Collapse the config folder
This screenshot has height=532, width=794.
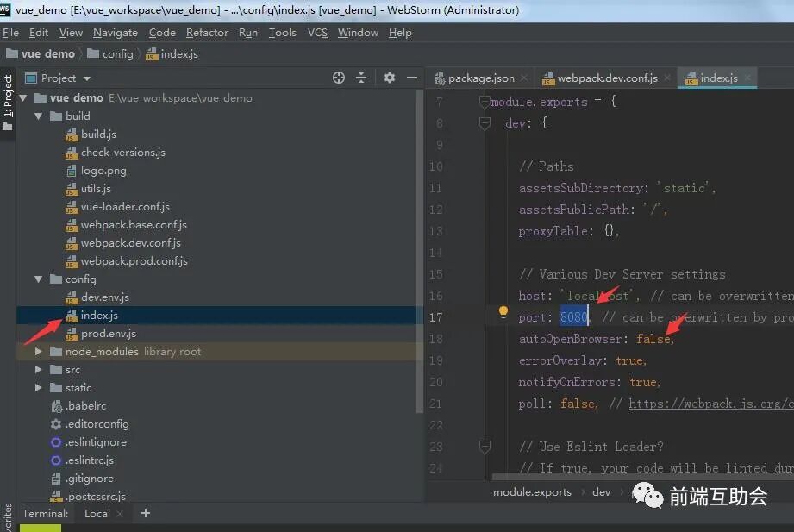click(39, 279)
